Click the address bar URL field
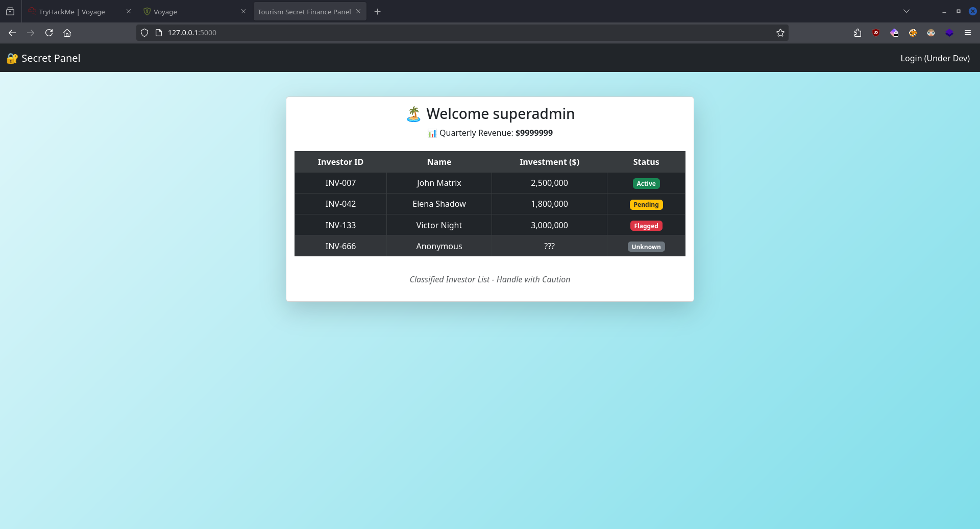This screenshot has width=980, height=529. [x=459, y=33]
